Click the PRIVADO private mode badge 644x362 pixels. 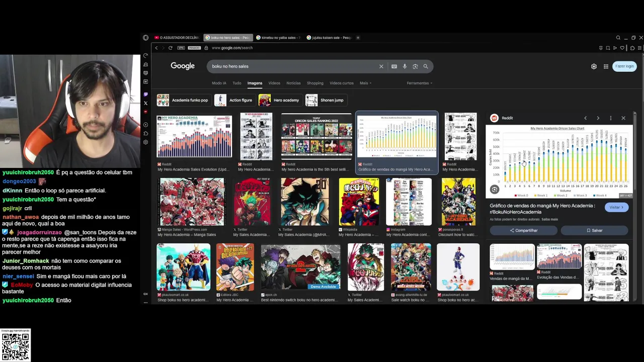pos(194,48)
